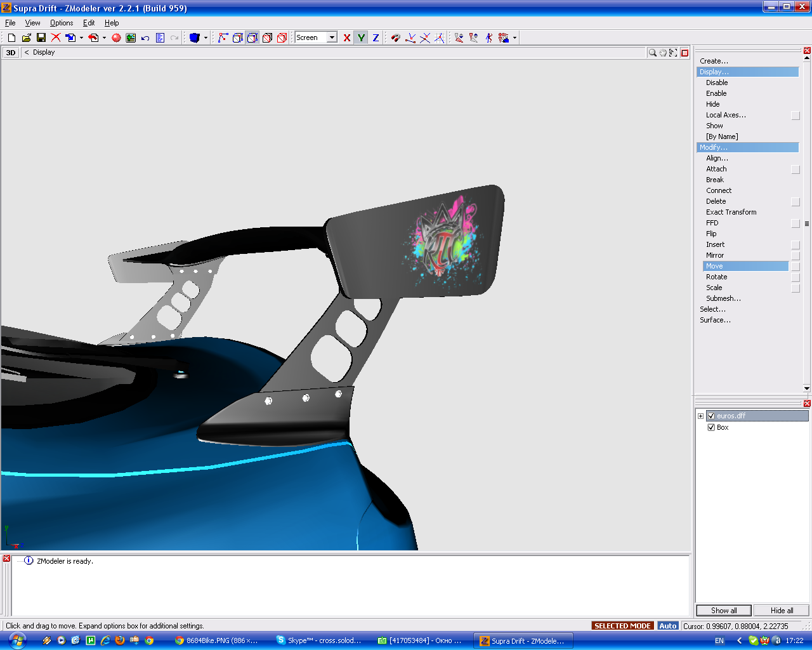The height and width of the screenshot is (650, 812).
Task: Toggle the X axis constraint
Action: [347, 38]
